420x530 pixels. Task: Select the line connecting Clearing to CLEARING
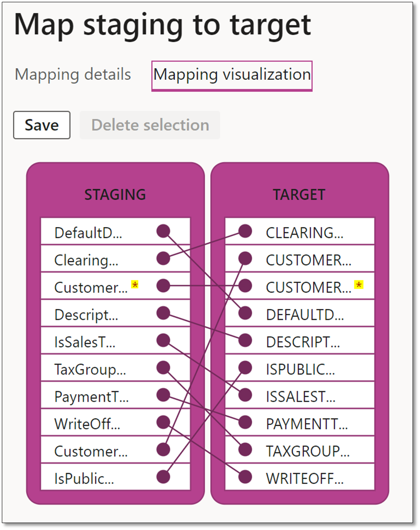tap(204, 245)
